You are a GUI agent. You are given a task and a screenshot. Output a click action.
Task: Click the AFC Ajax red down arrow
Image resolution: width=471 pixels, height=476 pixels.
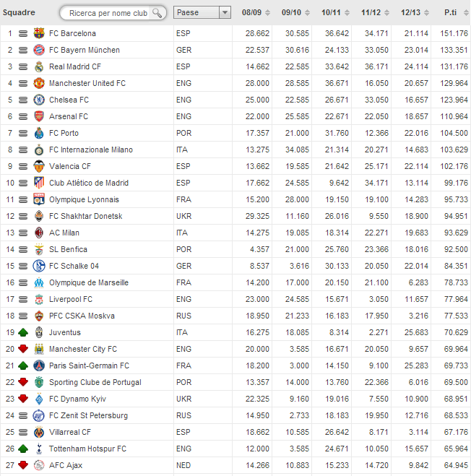coord(23,465)
